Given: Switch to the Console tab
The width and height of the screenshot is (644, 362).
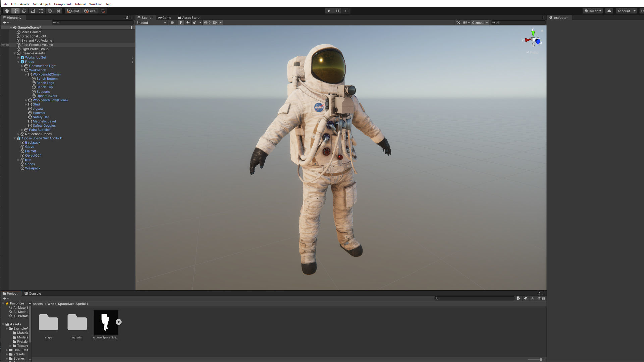Looking at the screenshot, I should pos(33,293).
